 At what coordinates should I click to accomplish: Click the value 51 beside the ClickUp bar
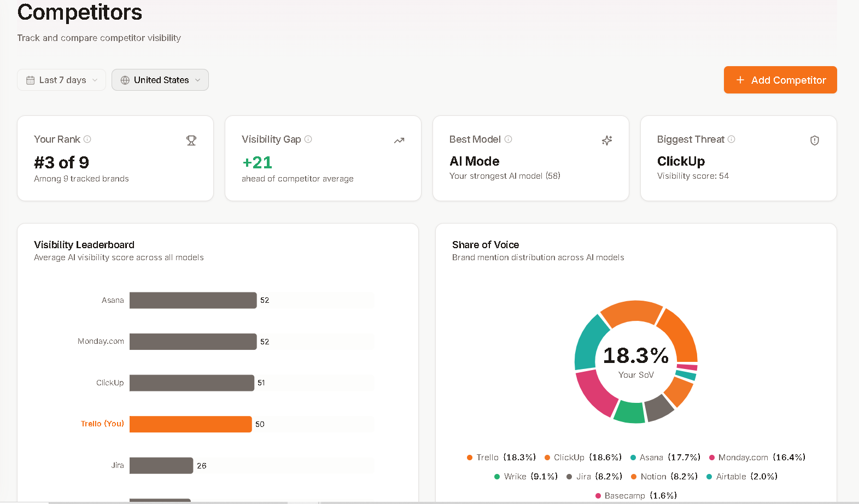point(261,383)
